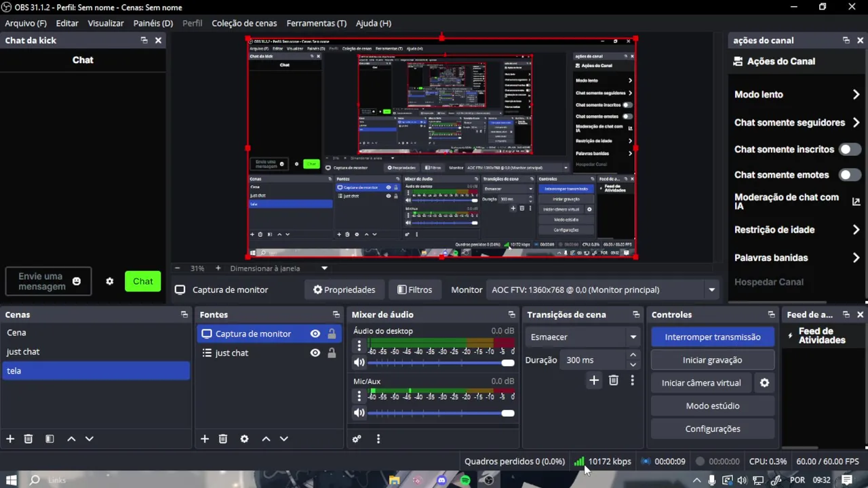Open source Propriedades button
This screenshot has height=488, width=868.
click(x=344, y=289)
